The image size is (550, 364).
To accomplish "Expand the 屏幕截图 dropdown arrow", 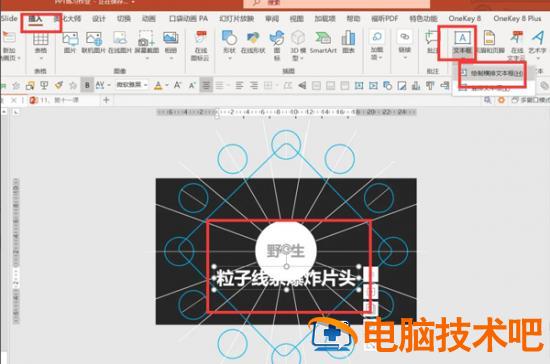I will click(147, 58).
